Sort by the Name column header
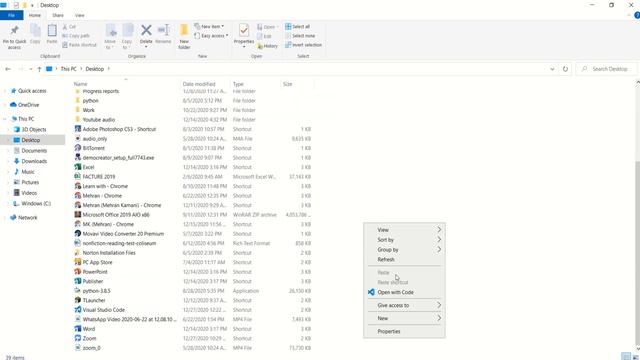Viewport: 640px width, 360px height. pyautogui.click(x=80, y=84)
